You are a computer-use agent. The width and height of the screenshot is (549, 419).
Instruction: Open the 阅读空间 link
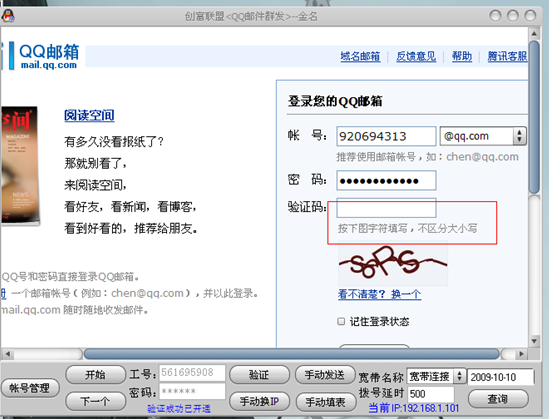pyautogui.click(x=89, y=115)
